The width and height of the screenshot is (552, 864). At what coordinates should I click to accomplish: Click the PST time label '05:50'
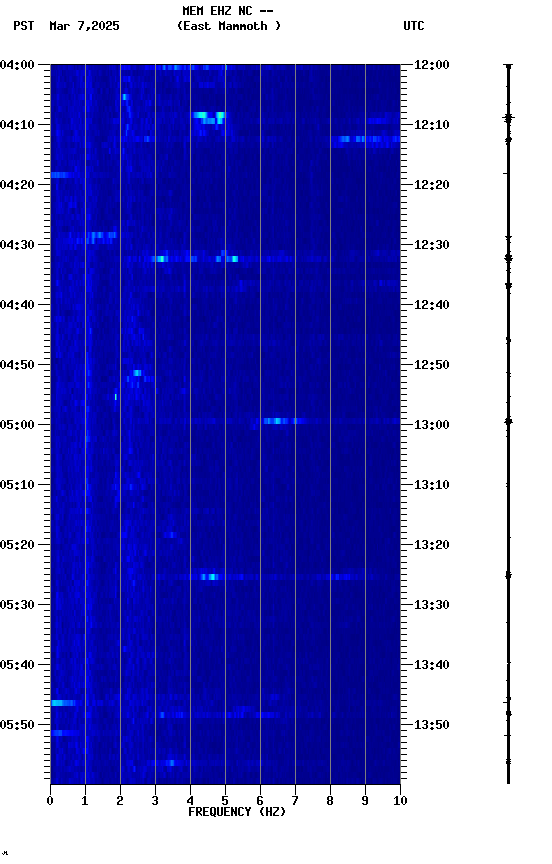(x=17, y=725)
